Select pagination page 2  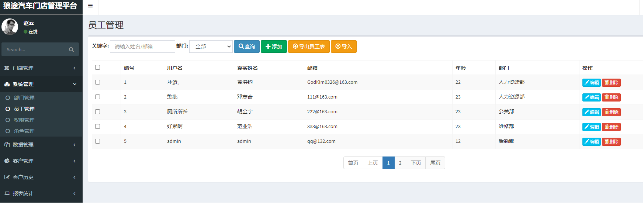click(x=400, y=163)
